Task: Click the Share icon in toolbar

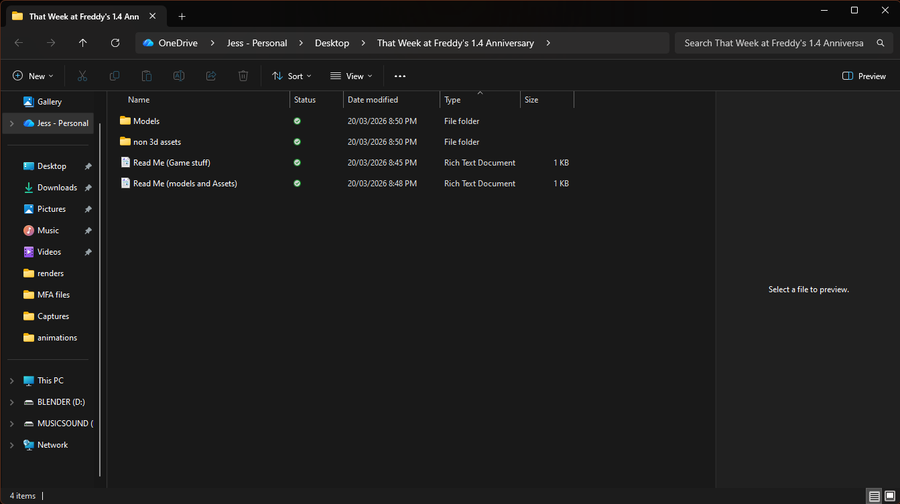Action: (211, 76)
